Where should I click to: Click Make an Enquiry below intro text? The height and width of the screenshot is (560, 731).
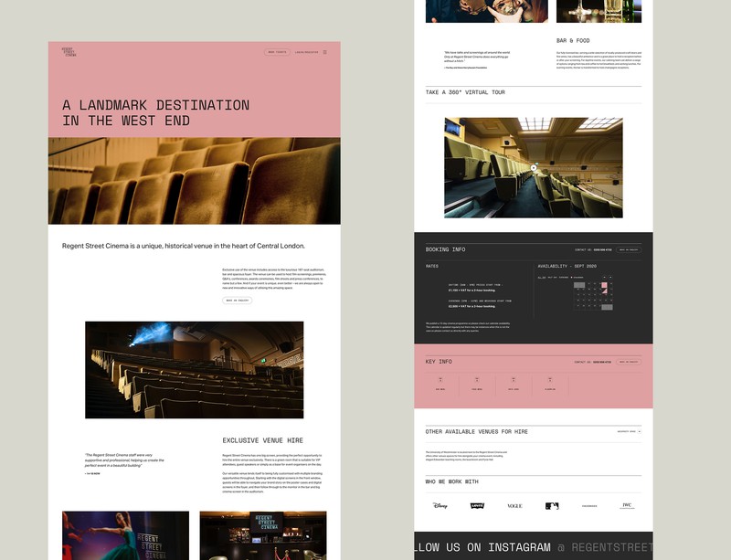[238, 300]
